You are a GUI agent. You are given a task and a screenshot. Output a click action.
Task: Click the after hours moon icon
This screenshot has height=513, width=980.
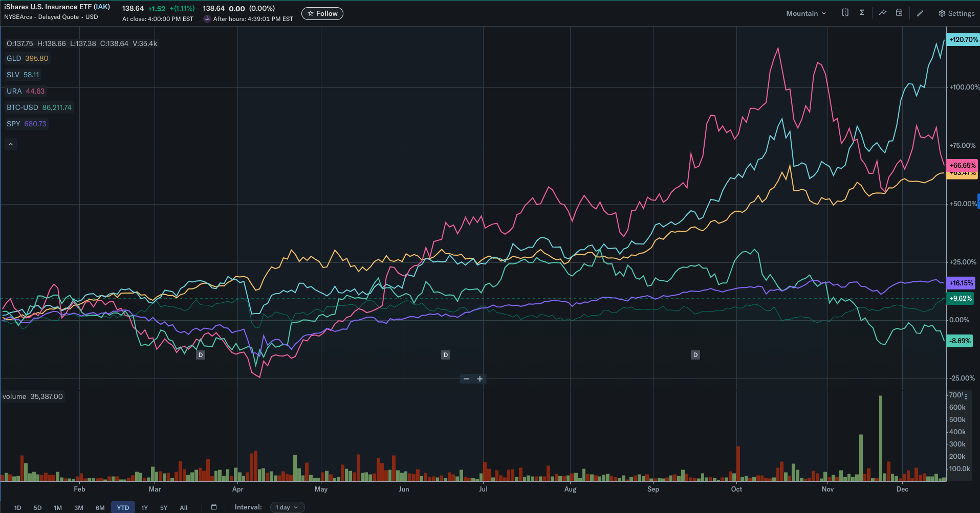pos(207,19)
